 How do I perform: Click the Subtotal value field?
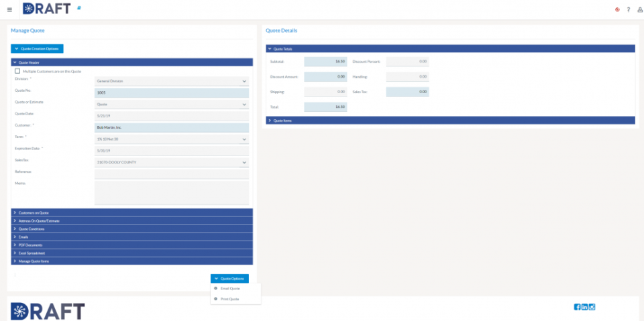pyautogui.click(x=325, y=62)
